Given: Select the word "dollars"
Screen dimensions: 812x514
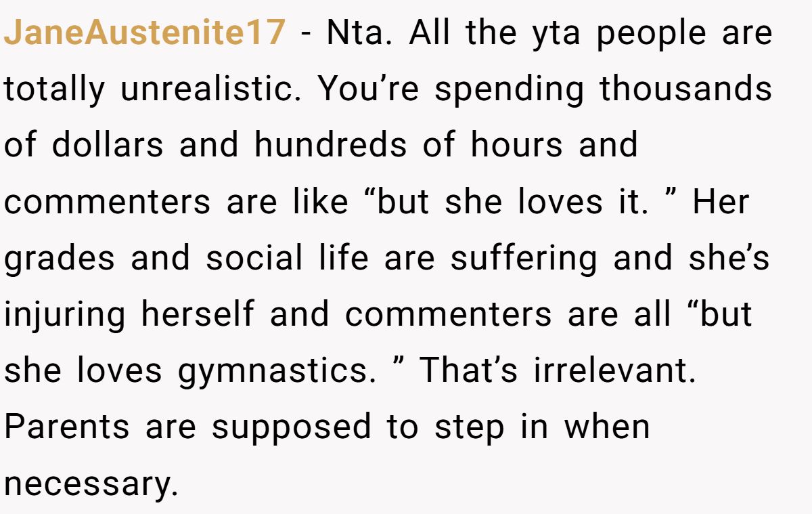Looking at the screenshot, I should [108, 145].
